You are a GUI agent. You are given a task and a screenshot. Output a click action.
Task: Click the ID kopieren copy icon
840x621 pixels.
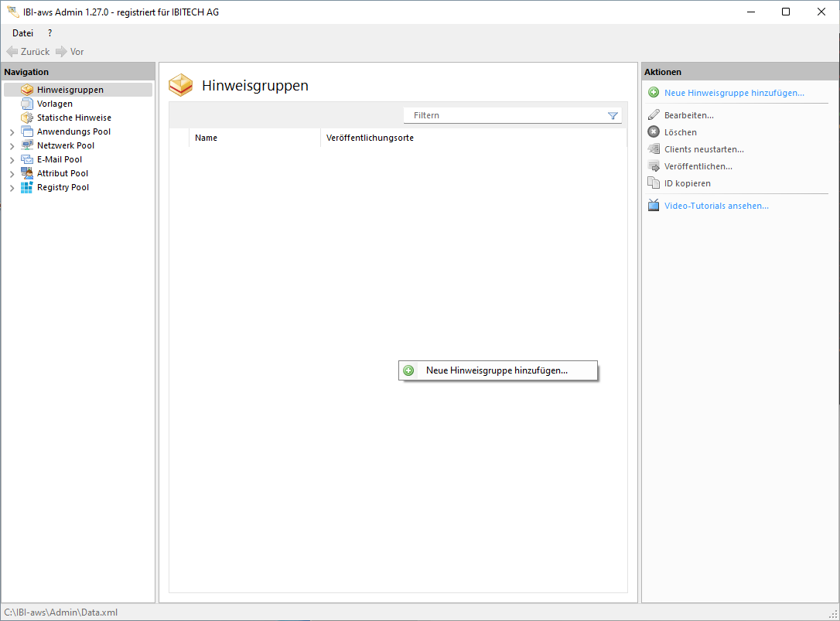tap(654, 183)
